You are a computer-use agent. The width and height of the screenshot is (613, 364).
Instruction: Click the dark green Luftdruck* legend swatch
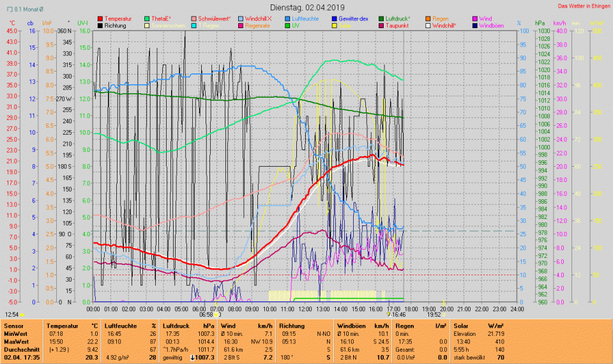click(382, 19)
